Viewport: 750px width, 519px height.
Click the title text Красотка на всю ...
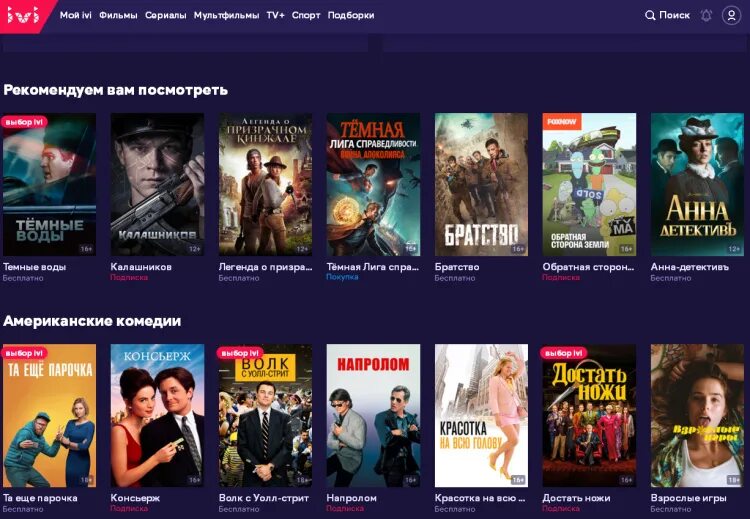pyautogui.click(x=480, y=498)
